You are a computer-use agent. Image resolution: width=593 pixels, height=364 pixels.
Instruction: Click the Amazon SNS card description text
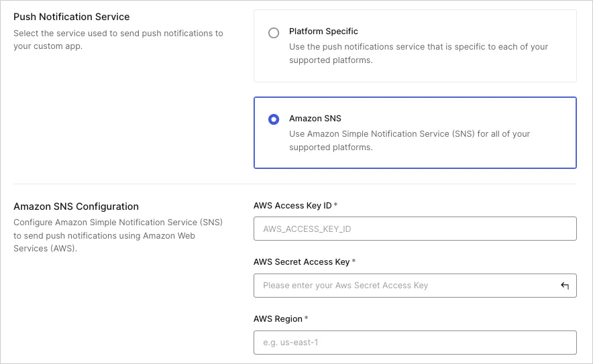pyautogui.click(x=409, y=141)
